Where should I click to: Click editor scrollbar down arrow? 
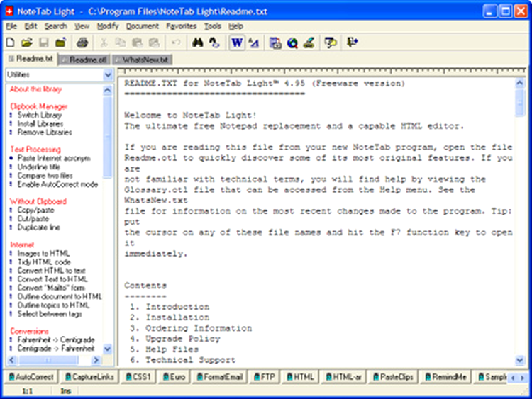pos(520,360)
